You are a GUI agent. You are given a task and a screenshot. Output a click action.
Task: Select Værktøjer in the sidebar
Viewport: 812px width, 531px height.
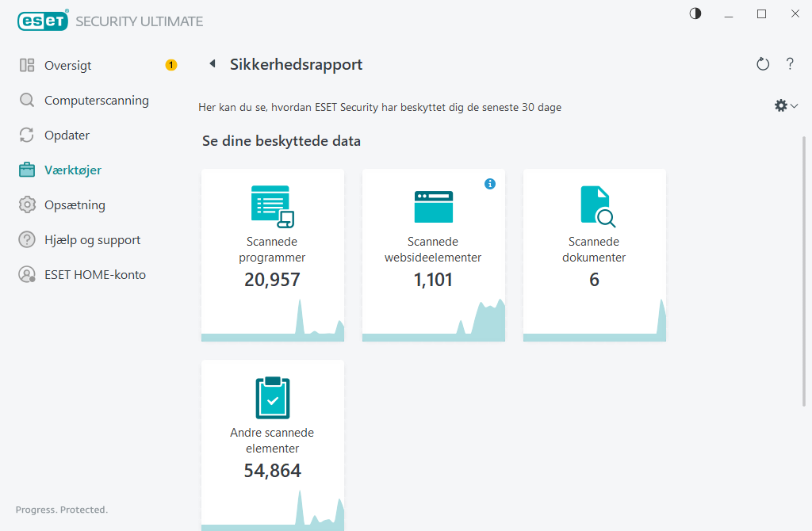pos(72,170)
